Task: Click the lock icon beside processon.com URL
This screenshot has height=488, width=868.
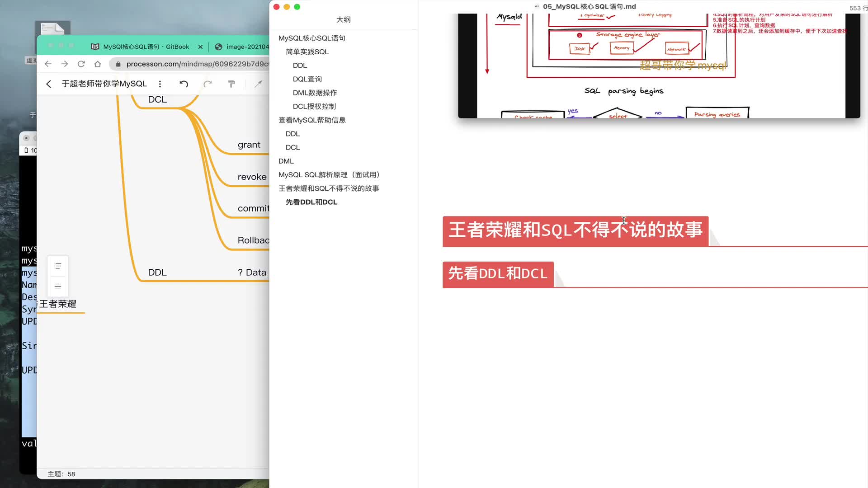Action: point(118,64)
